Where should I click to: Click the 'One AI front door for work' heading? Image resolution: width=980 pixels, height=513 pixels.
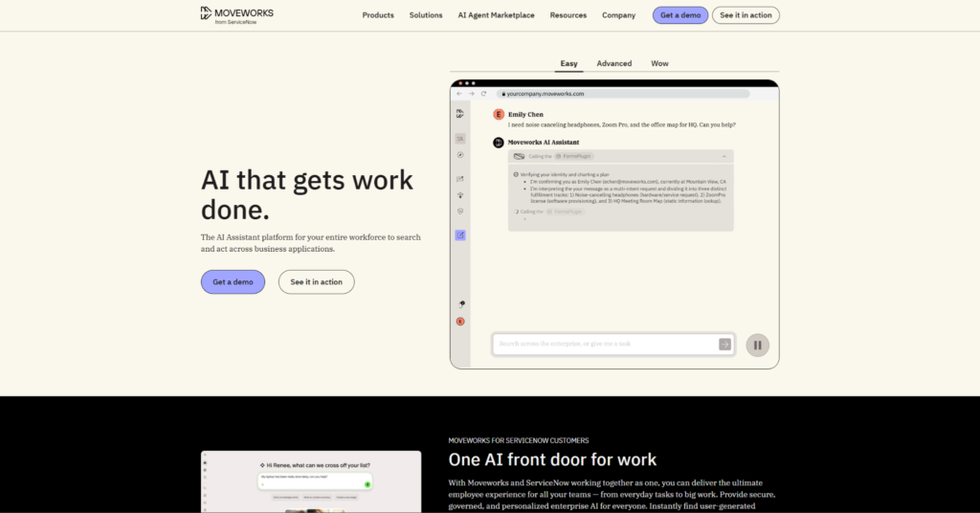[x=552, y=459]
